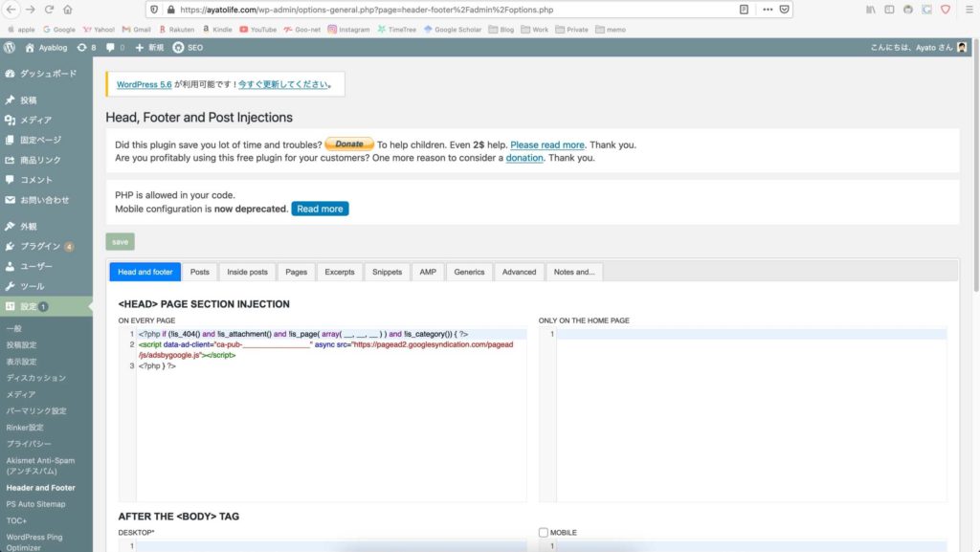Screen dimensions: 980x552
Task: Switch to the Generics tab
Action: tap(469, 272)
